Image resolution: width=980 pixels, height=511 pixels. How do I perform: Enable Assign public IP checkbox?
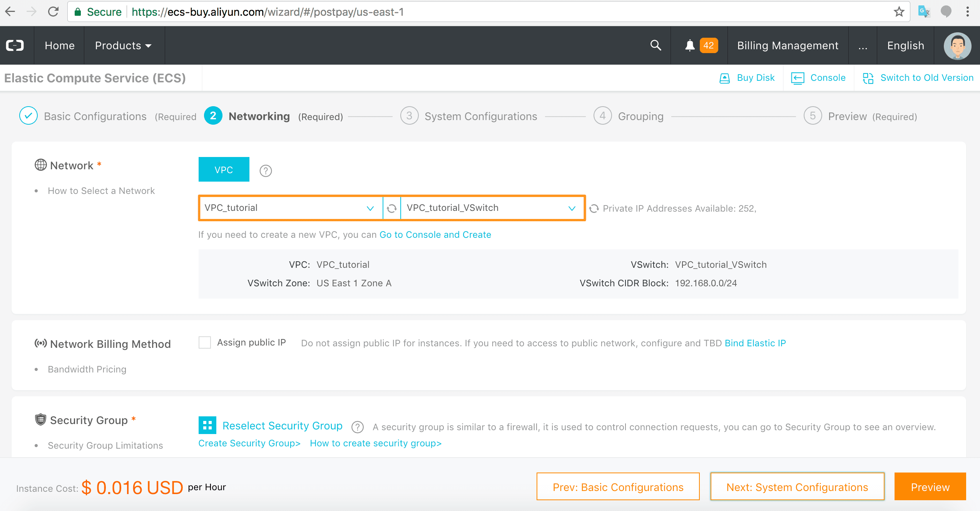tap(204, 342)
